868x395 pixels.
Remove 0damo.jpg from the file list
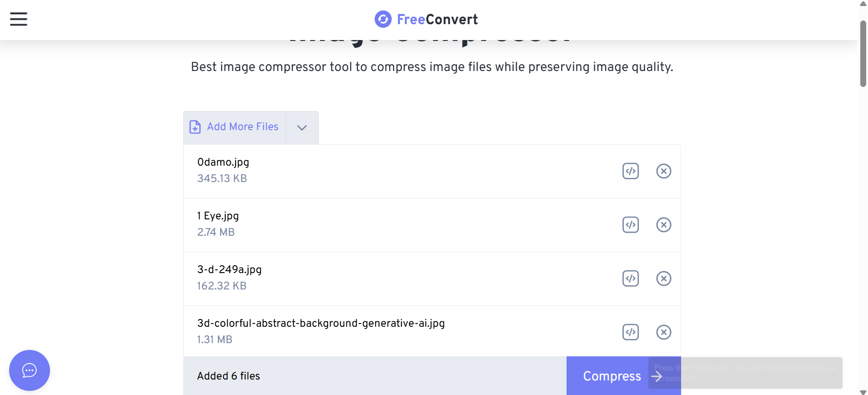click(x=663, y=171)
